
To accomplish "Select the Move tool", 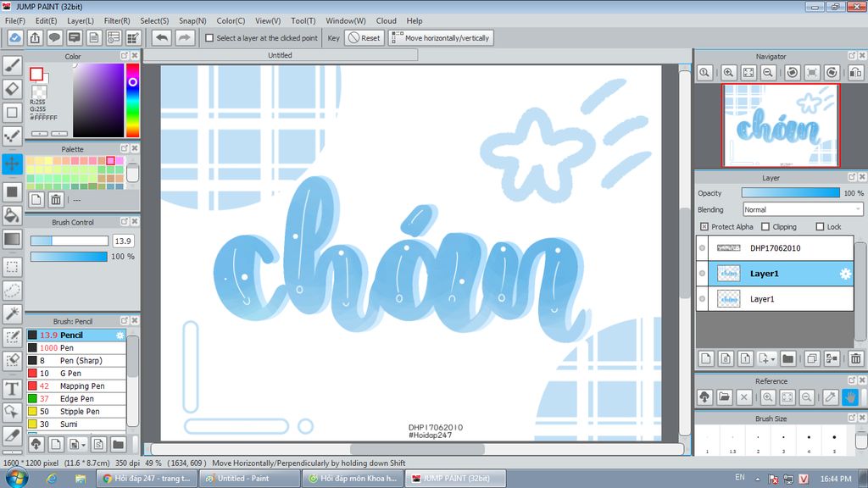I will (12, 164).
